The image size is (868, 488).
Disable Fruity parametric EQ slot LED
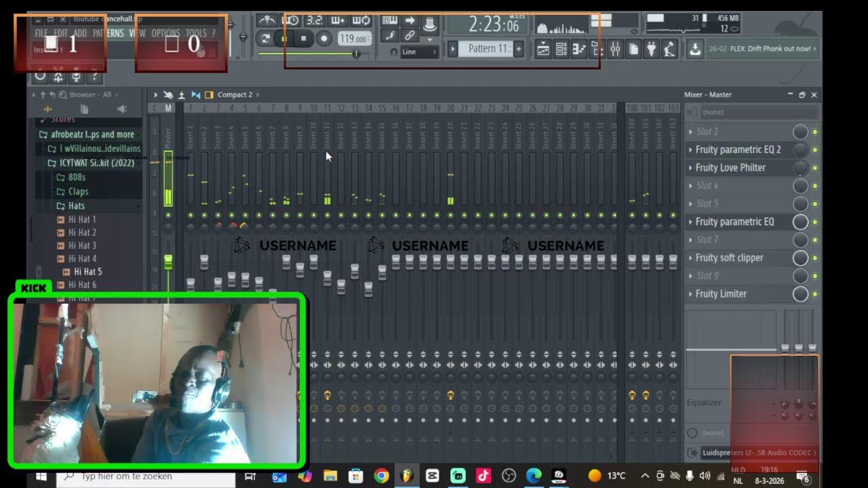pos(815,222)
